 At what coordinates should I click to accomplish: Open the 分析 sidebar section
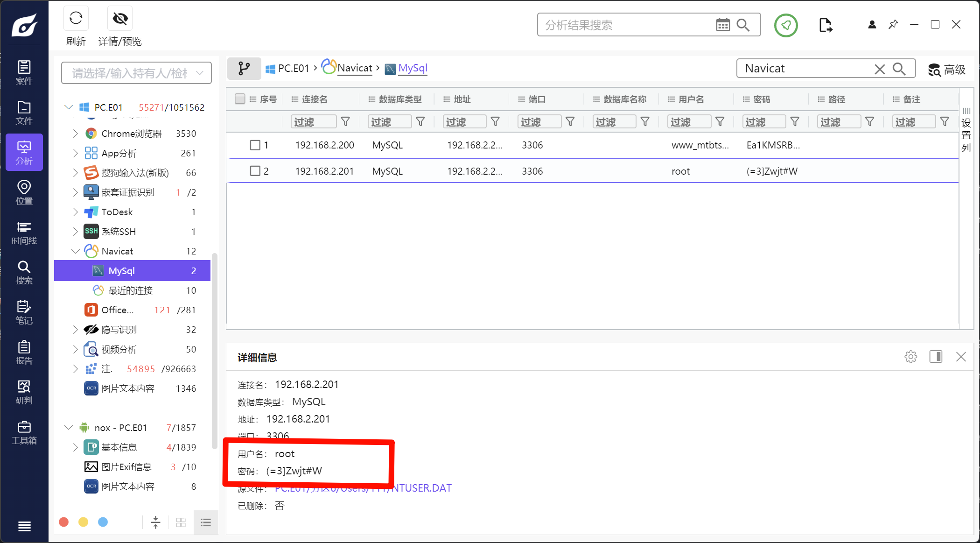(24, 152)
